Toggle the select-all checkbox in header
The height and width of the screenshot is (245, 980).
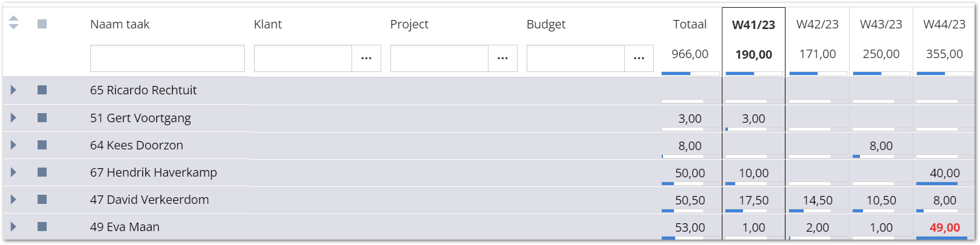(42, 24)
